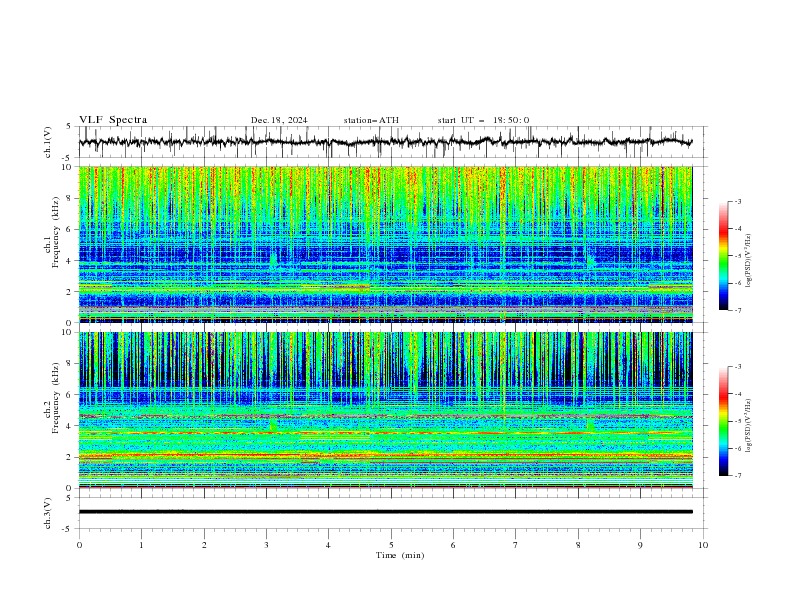Viewport: 792px width, 612px height.
Task: Click time axis tick label "5"
Action: (x=391, y=545)
